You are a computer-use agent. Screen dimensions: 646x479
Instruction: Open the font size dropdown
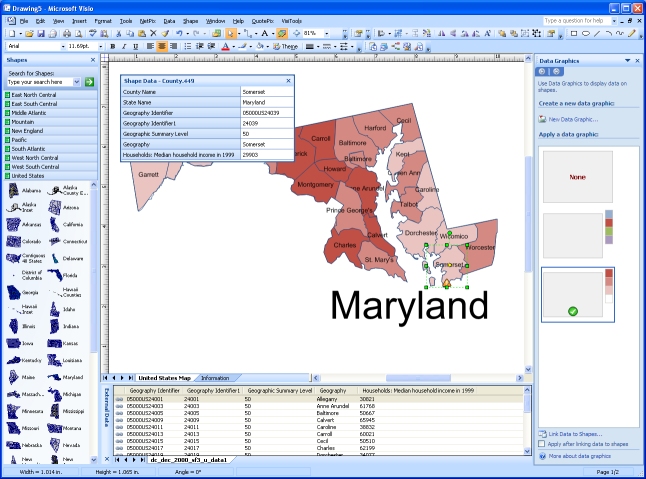tap(101, 47)
